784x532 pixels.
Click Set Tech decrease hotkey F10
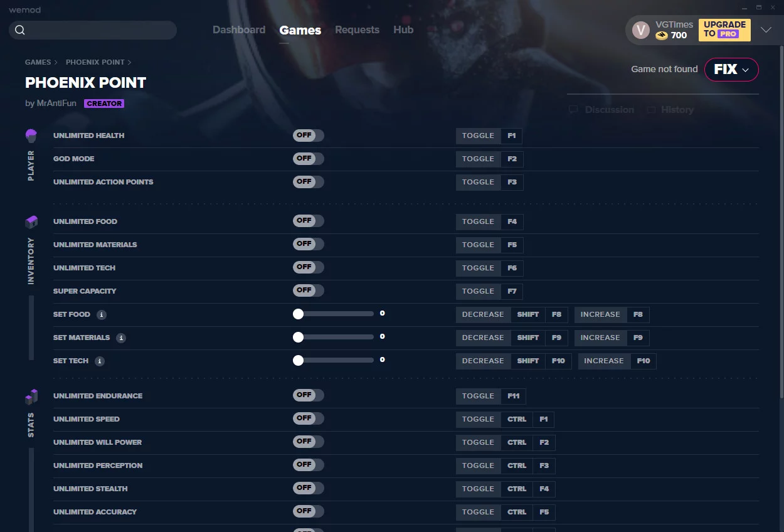tap(558, 361)
